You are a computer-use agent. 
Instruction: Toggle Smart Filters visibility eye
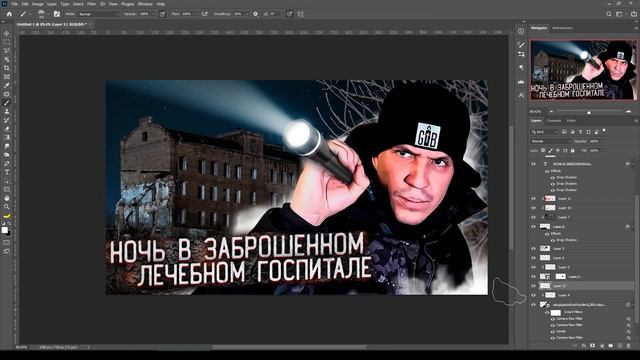point(547,312)
